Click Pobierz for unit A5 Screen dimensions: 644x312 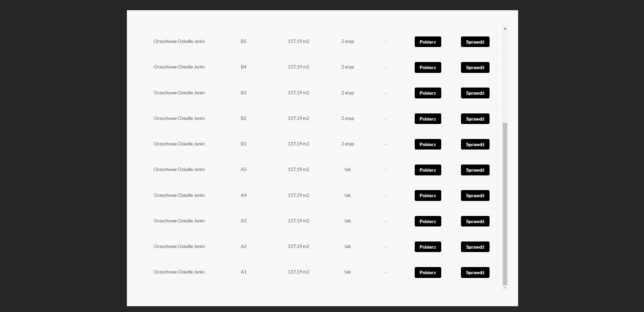coord(428,170)
